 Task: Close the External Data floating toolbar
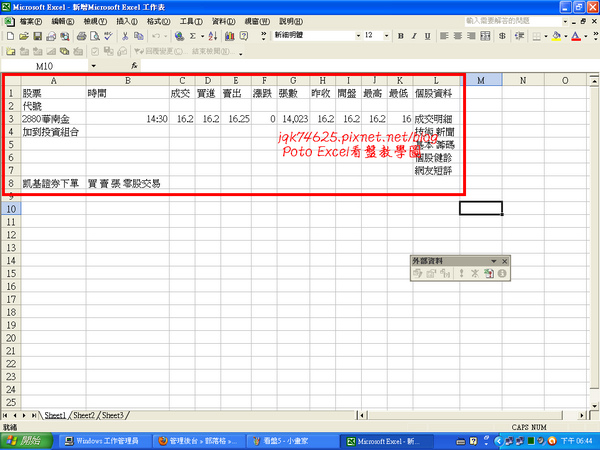[505, 261]
